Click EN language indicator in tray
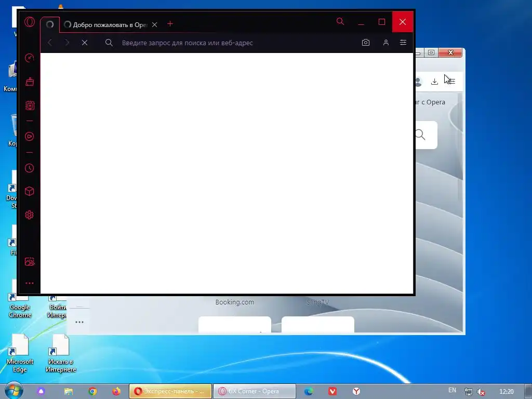 point(453,390)
